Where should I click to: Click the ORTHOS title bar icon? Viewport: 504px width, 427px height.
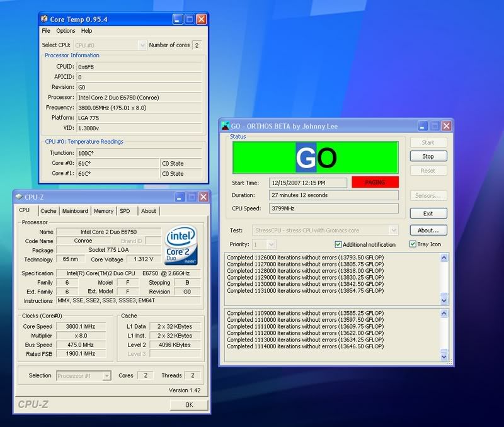click(226, 126)
